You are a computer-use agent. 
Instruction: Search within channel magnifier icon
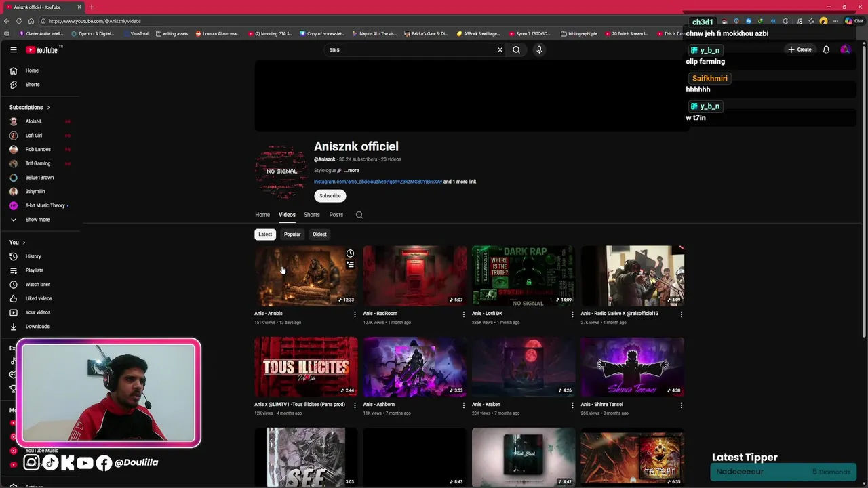(x=359, y=215)
